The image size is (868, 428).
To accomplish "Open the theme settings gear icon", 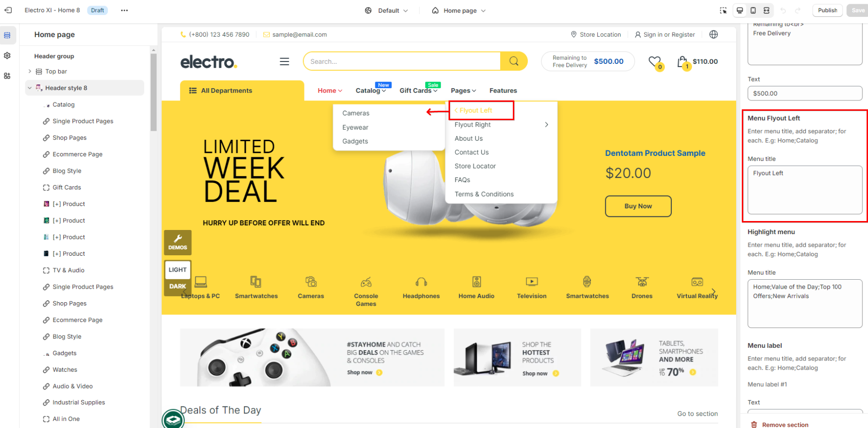I will pyautogui.click(x=7, y=55).
